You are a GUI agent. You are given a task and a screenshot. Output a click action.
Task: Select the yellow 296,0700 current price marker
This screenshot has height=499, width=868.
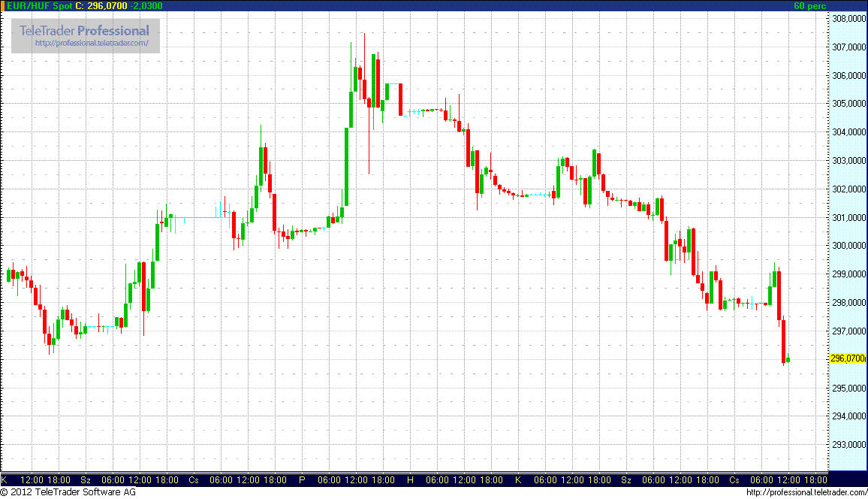pyautogui.click(x=848, y=358)
